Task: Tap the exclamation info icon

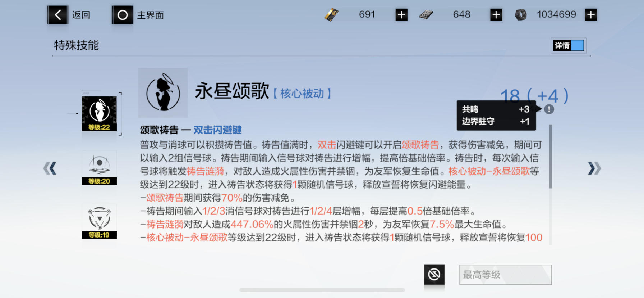Action: tap(549, 109)
